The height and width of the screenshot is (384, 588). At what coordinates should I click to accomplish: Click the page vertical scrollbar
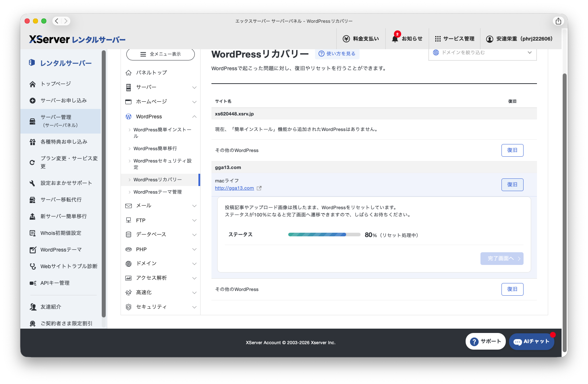[564, 212]
